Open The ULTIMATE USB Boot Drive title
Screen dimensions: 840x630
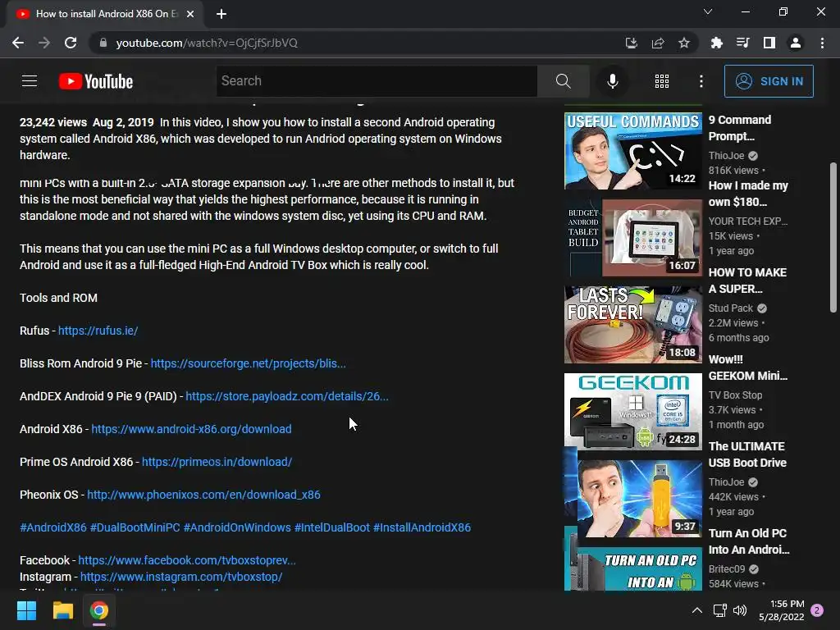point(747,454)
